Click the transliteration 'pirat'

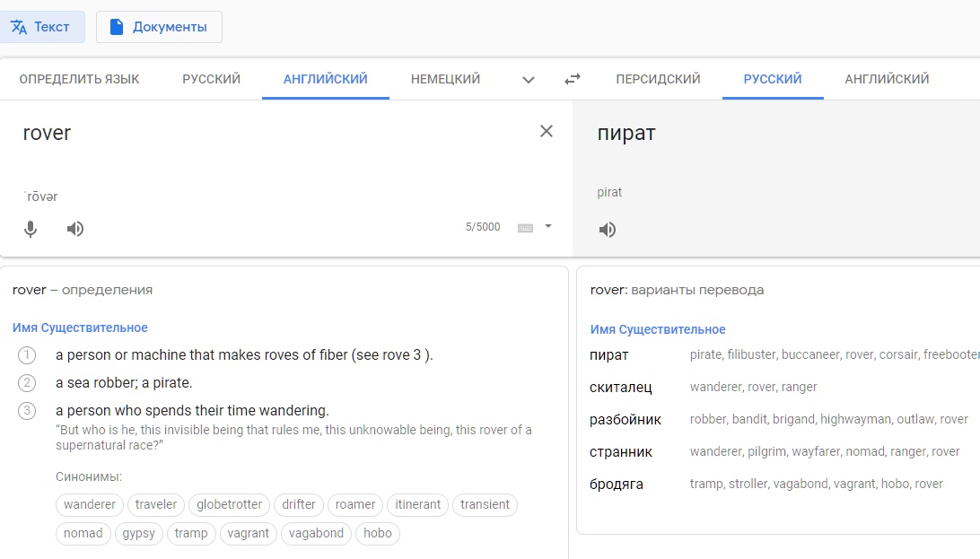(609, 192)
